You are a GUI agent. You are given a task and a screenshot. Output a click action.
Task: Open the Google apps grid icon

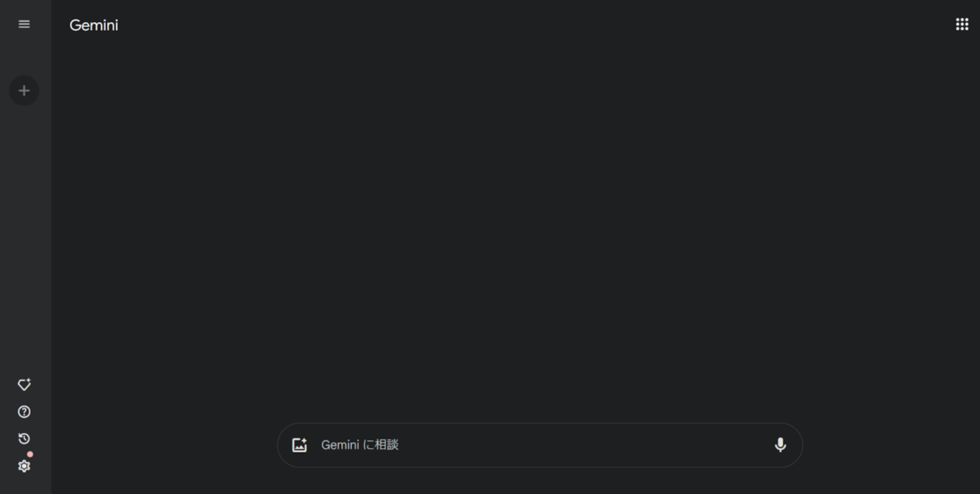coord(962,24)
